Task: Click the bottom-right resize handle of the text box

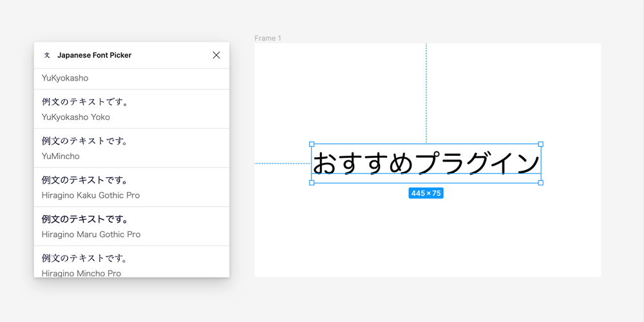Action: click(540, 183)
